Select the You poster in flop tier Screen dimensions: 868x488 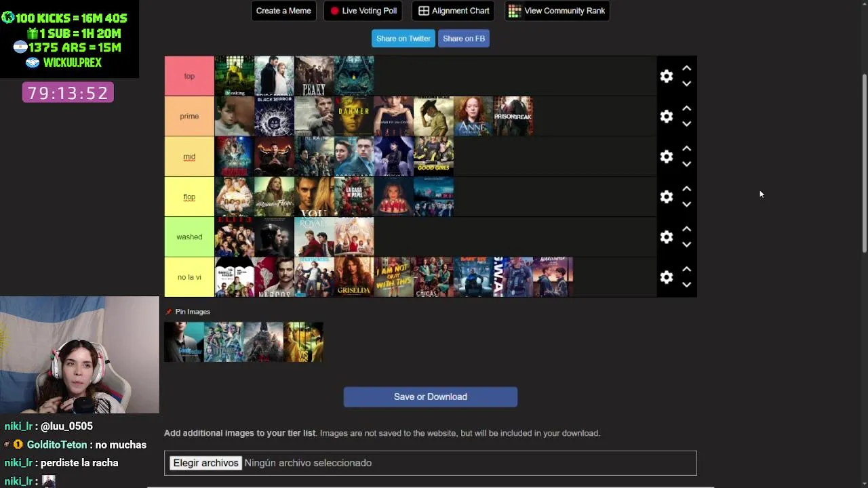coord(314,197)
